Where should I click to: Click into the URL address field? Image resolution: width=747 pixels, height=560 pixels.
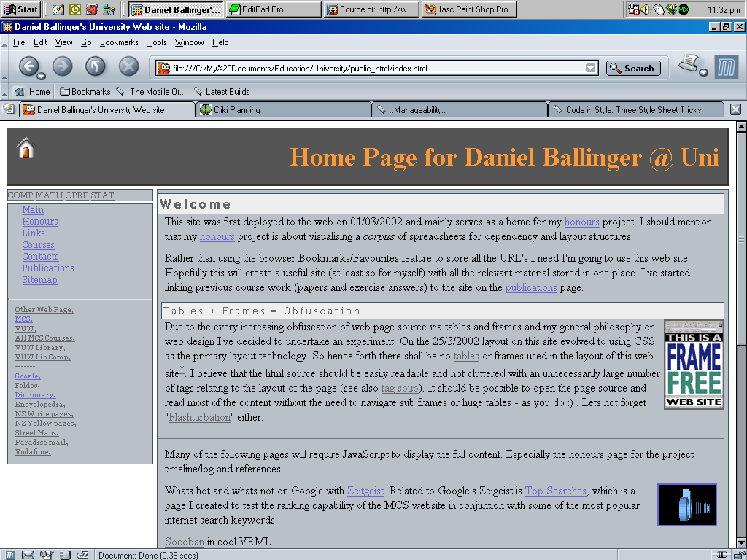click(x=377, y=68)
